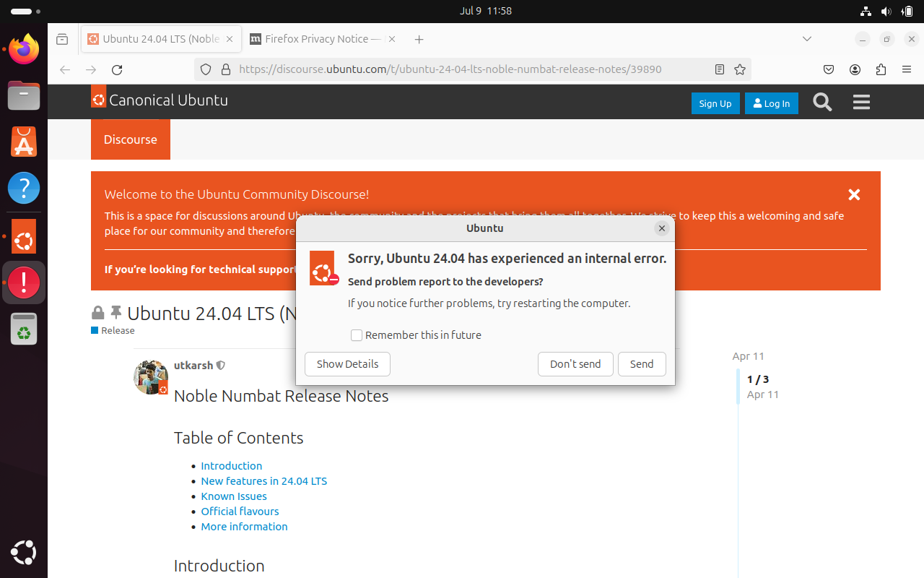Reload the current page
Screen dimensions: 924x578
pyautogui.click(x=117, y=69)
